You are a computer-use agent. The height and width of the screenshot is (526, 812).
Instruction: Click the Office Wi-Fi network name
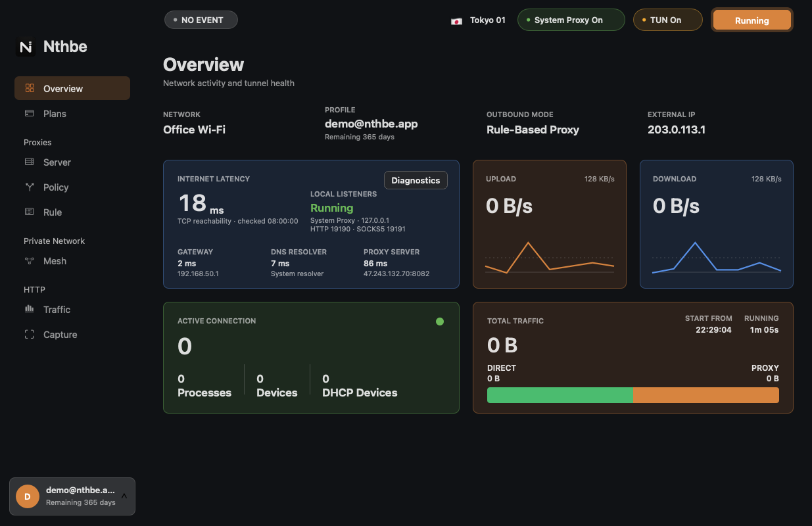tap(194, 130)
